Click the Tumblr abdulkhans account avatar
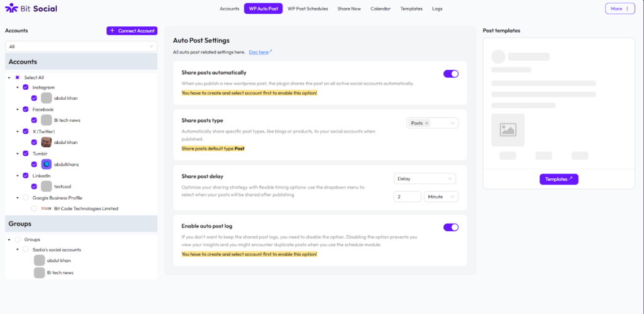The width and height of the screenshot is (644, 314). 46,164
